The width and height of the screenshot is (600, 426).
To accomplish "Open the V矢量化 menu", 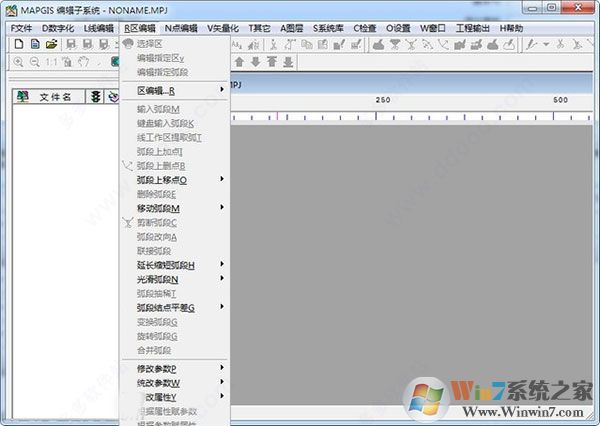I will (x=223, y=28).
